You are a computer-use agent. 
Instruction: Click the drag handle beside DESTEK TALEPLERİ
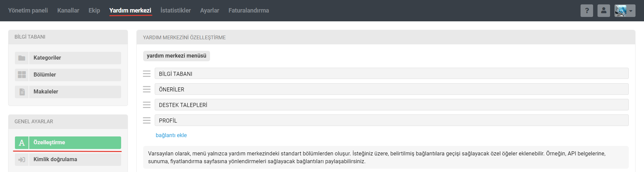coord(147,105)
